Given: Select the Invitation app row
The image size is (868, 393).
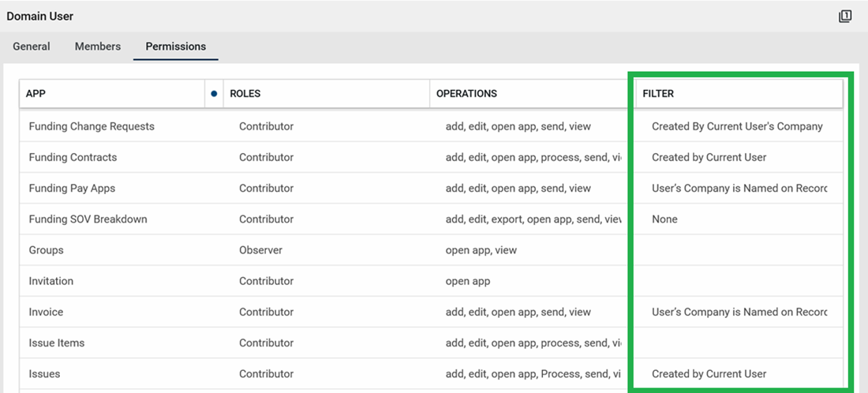Looking at the screenshot, I should click(51, 281).
